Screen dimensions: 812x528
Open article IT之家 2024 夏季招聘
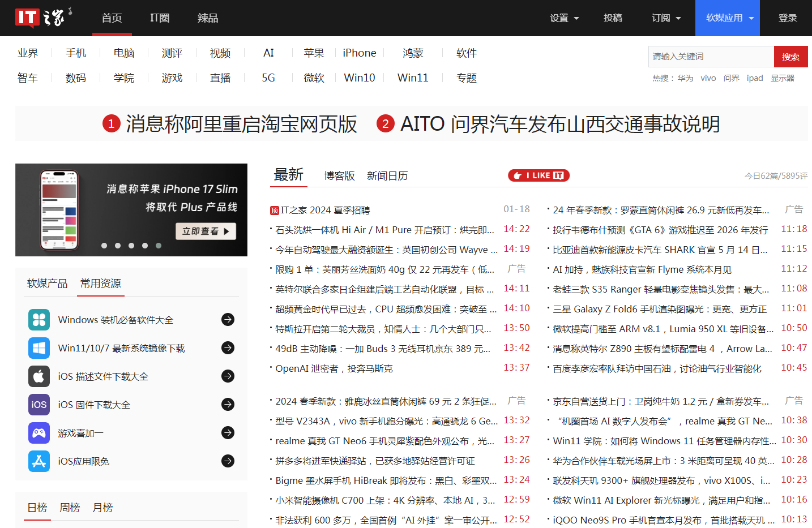click(x=326, y=211)
